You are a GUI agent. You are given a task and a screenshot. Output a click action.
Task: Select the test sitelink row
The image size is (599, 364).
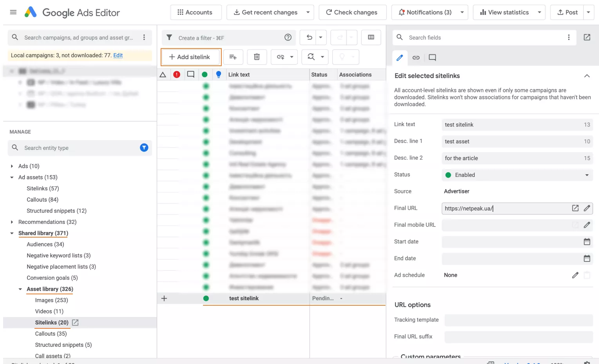pyautogui.click(x=271, y=299)
